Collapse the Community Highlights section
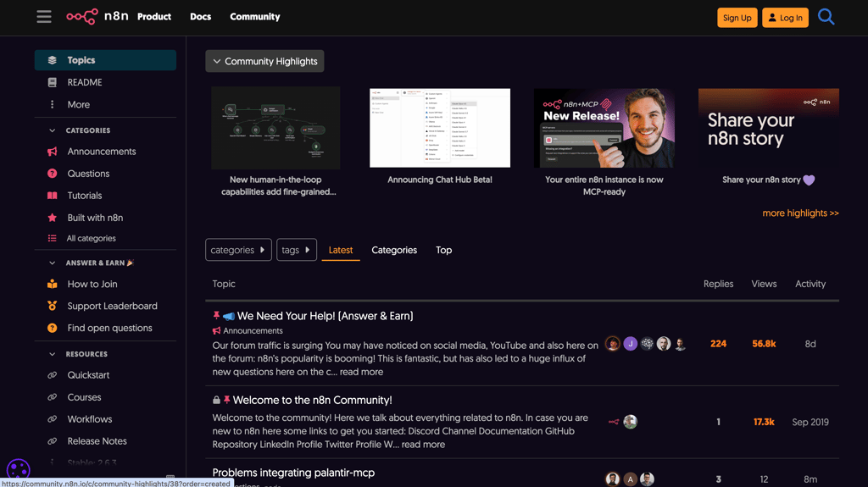This screenshot has width=868, height=487. click(x=264, y=62)
